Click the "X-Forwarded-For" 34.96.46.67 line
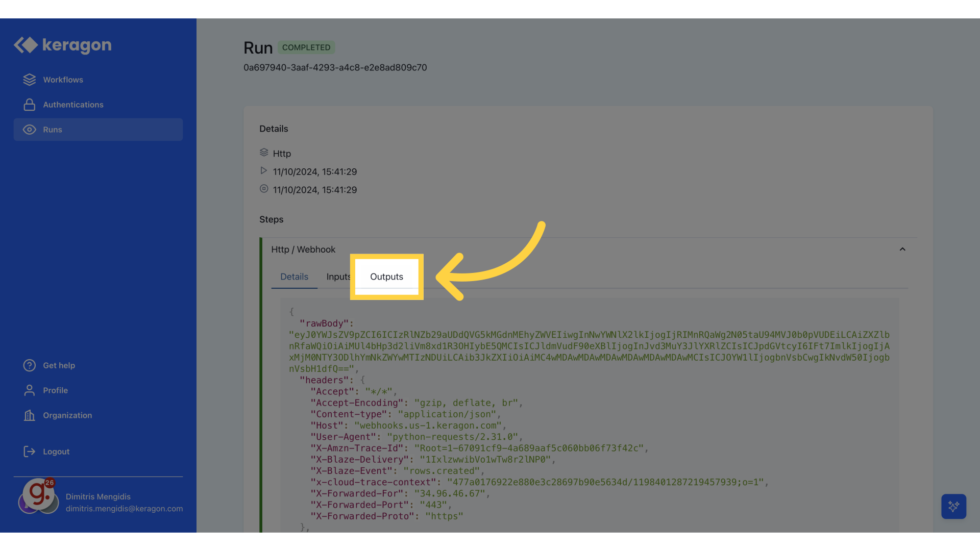 400,493
